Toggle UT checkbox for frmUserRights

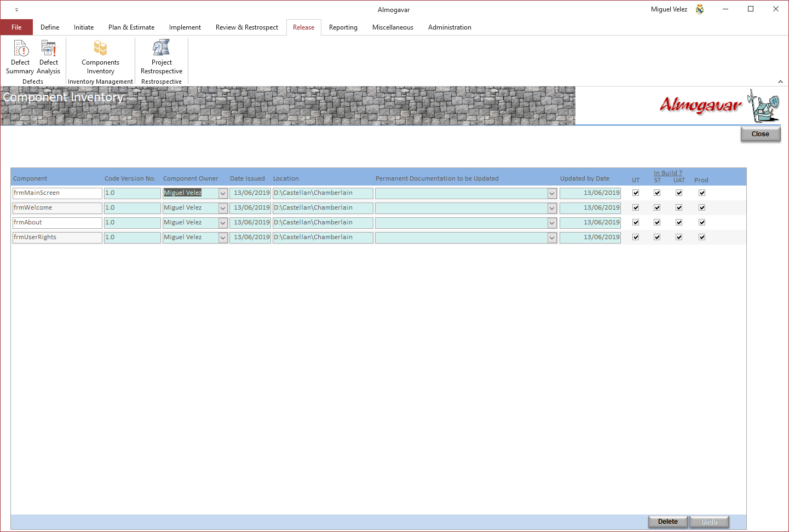(x=636, y=237)
